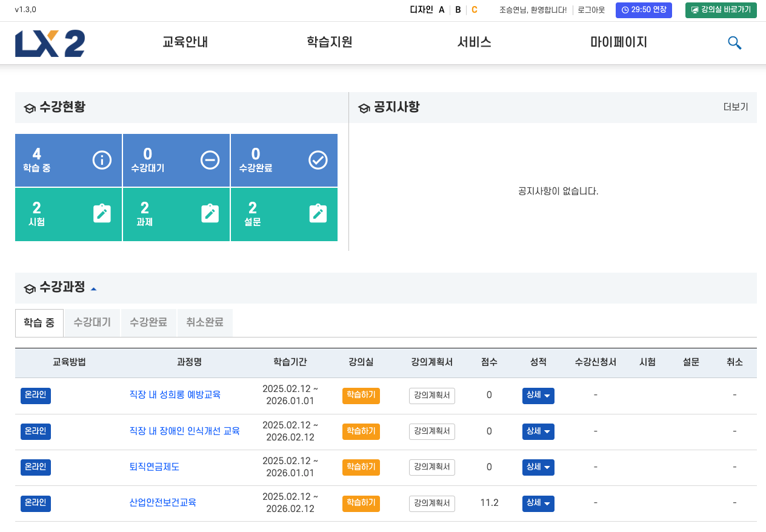Expand 상세 dropdown for 직장 내 성희롱 예방교육
This screenshot has height=532, width=766.
pyautogui.click(x=538, y=396)
